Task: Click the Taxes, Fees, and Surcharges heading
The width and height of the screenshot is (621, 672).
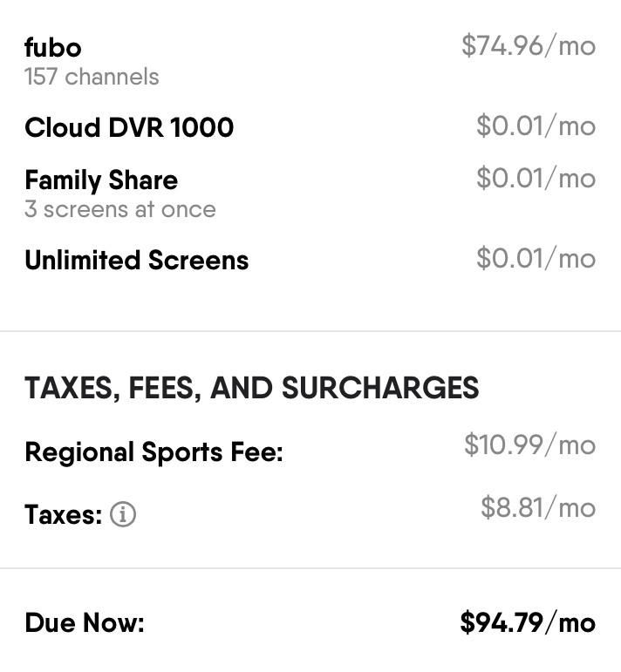Action: [x=252, y=388]
